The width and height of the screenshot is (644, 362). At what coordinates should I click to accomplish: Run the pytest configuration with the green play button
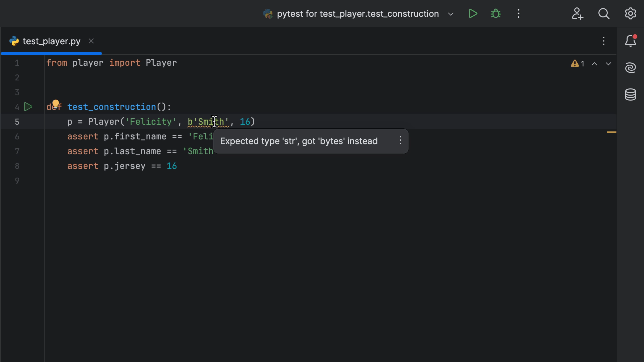point(473,14)
